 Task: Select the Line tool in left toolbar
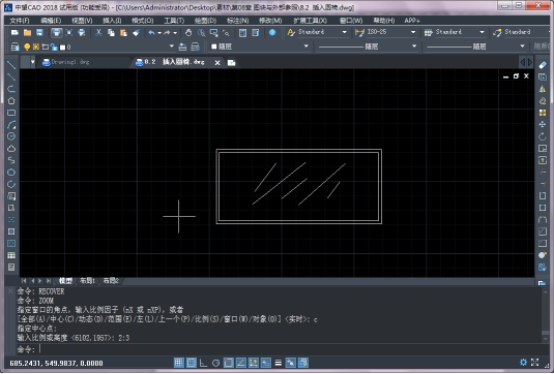[11, 65]
